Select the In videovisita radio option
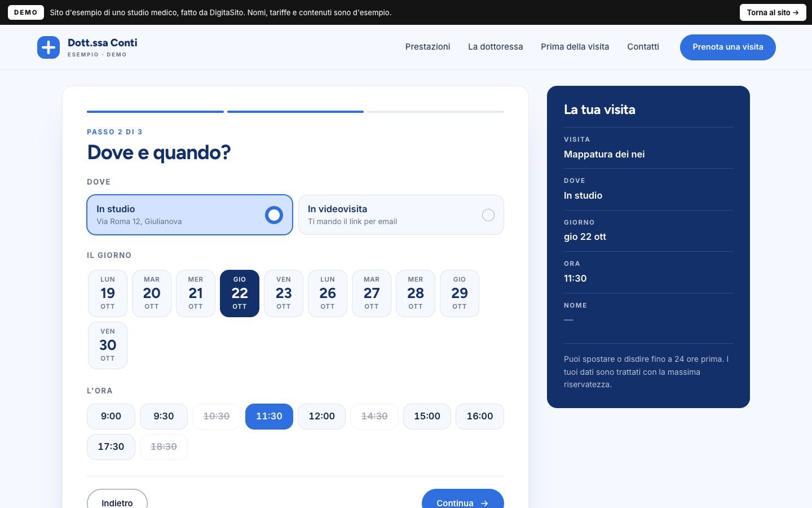 (401, 215)
